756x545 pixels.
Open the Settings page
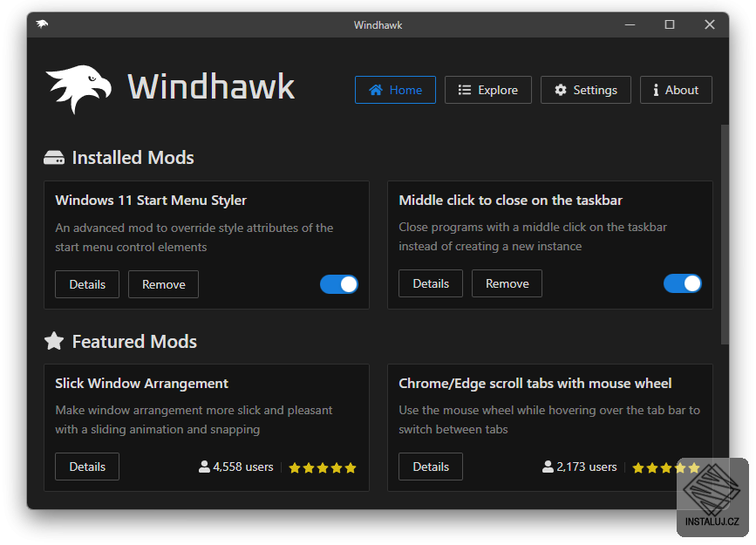point(586,90)
